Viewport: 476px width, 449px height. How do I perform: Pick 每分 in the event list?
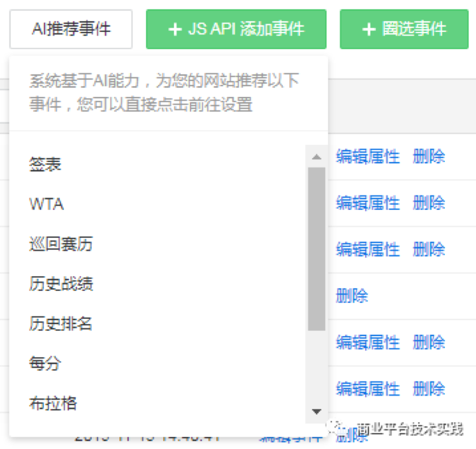click(45, 364)
